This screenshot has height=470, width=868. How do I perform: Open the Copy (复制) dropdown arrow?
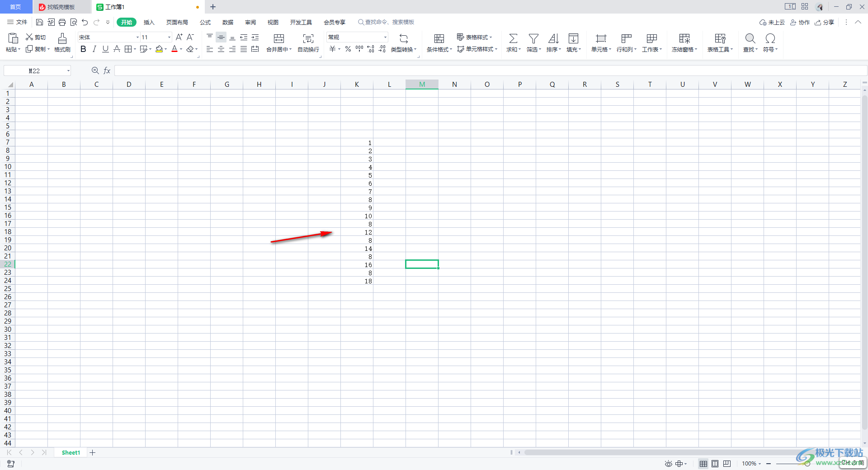pos(48,49)
